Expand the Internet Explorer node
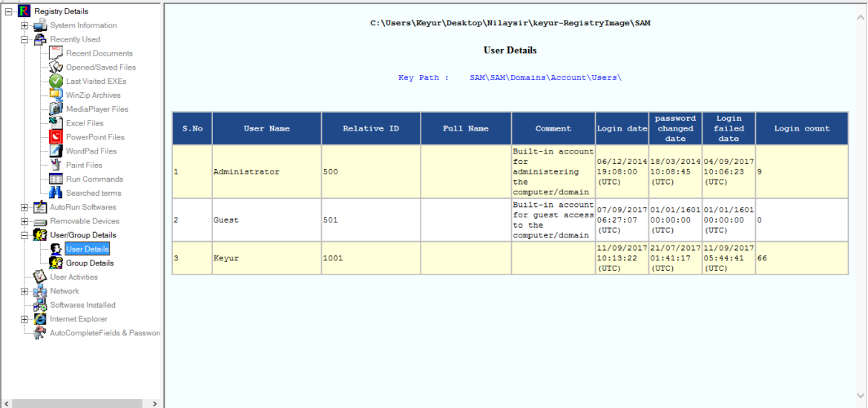Image resolution: width=868 pixels, height=408 pixels. point(24,319)
